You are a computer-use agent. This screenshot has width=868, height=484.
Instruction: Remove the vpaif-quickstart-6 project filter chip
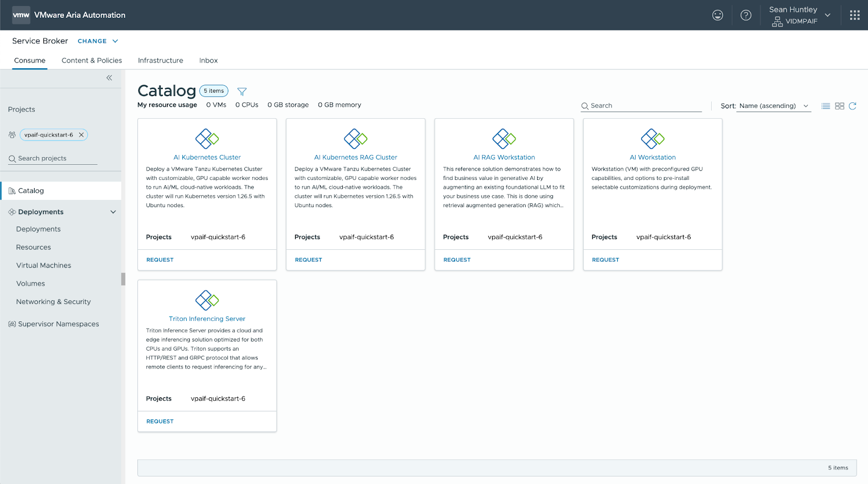click(x=81, y=135)
